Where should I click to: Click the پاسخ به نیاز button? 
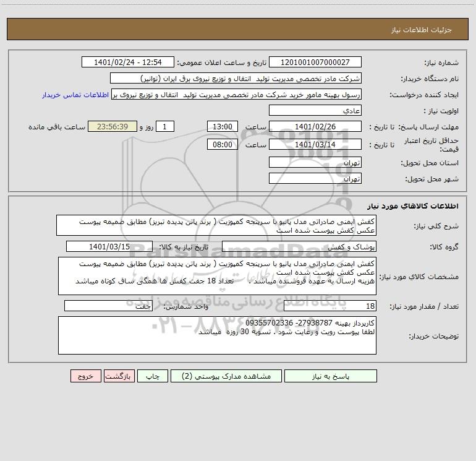coord(331,376)
